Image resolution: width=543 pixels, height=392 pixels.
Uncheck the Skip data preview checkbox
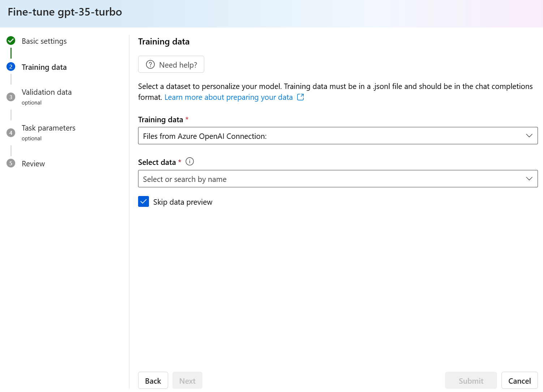tap(144, 201)
